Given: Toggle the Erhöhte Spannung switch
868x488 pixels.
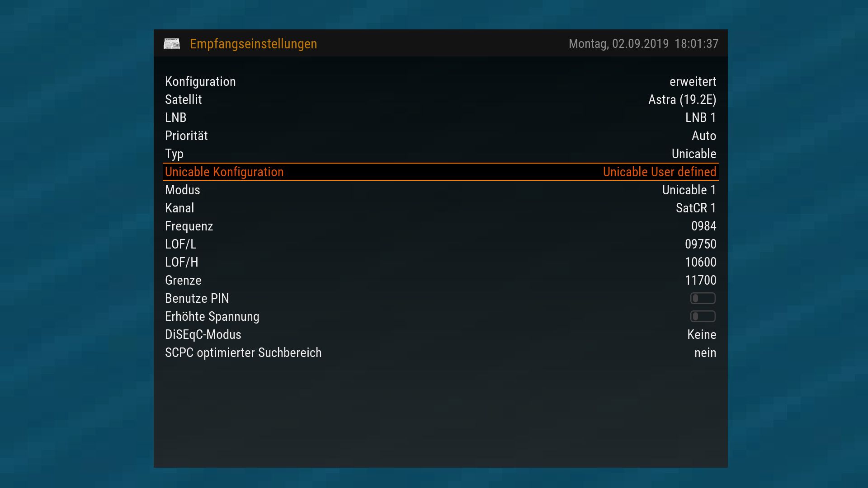Looking at the screenshot, I should pyautogui.click(x=703, y=316).
